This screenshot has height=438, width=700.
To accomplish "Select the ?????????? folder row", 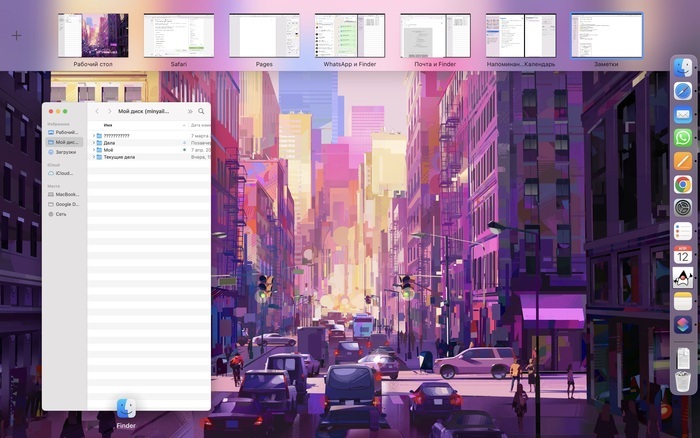I will pos(149,136).
